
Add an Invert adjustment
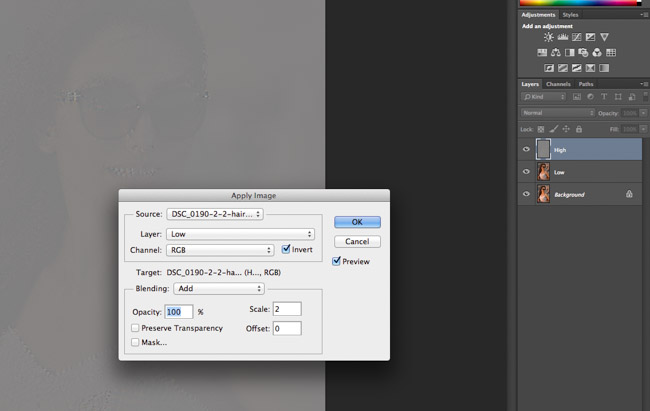[x=549, y=68]
